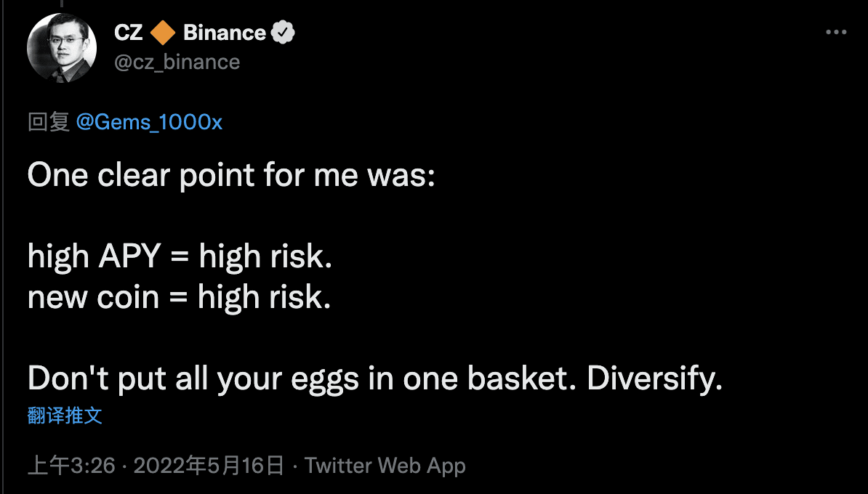The width and height of the screenshot is (868, 494).
Task: Open the @Gems_1000x mention link
Action: click(149, 122)
